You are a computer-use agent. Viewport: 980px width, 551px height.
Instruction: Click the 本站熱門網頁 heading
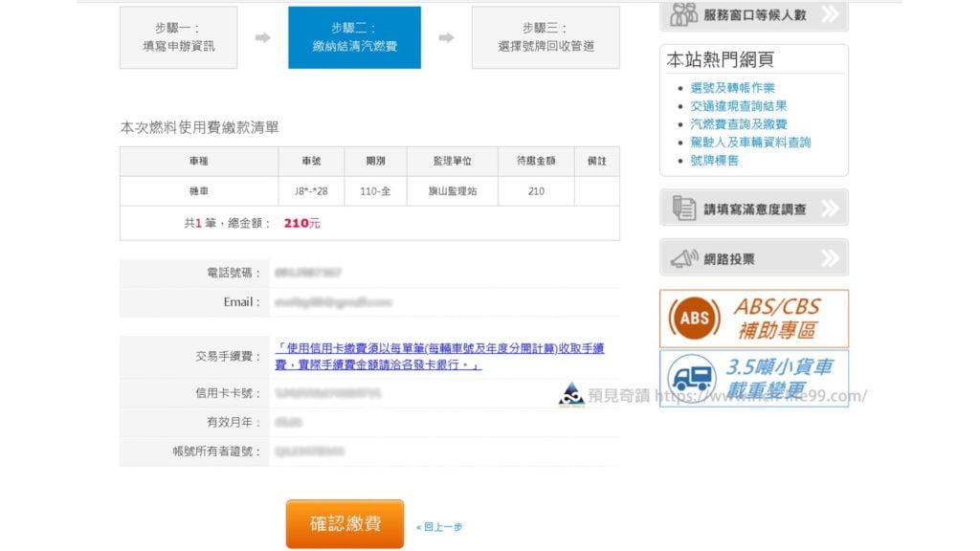click(x=720, y=60)
